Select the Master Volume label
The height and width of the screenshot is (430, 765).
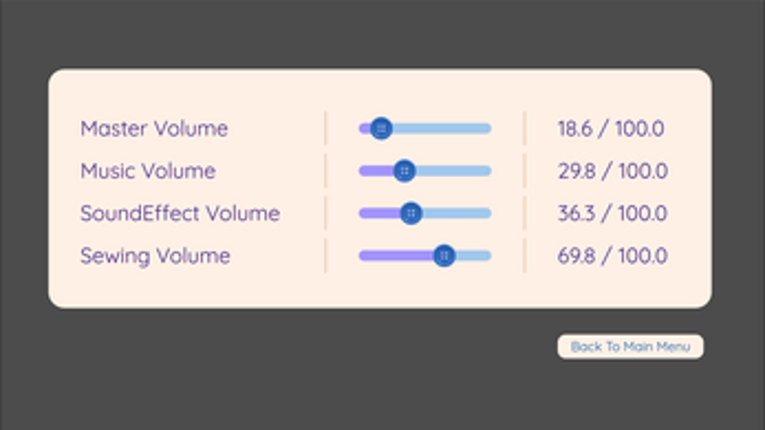(154, 128)
